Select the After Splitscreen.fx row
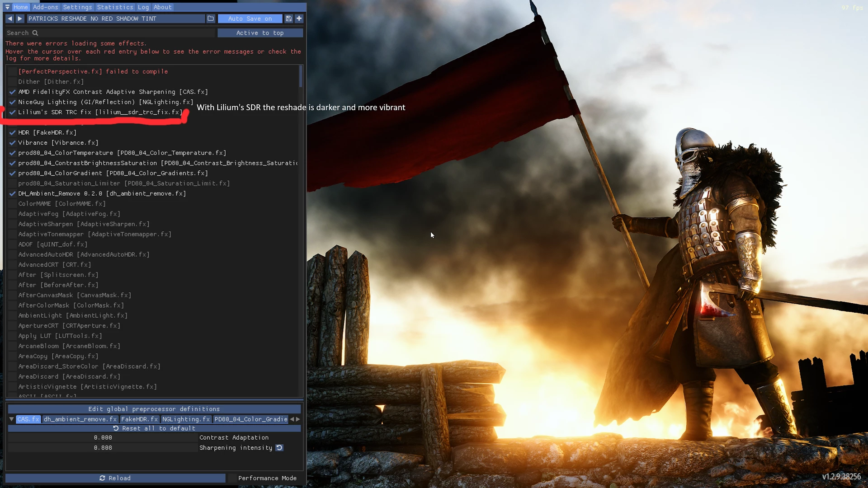Image resolution: width=868 pixels, height=488 pixels. point(58,275)
